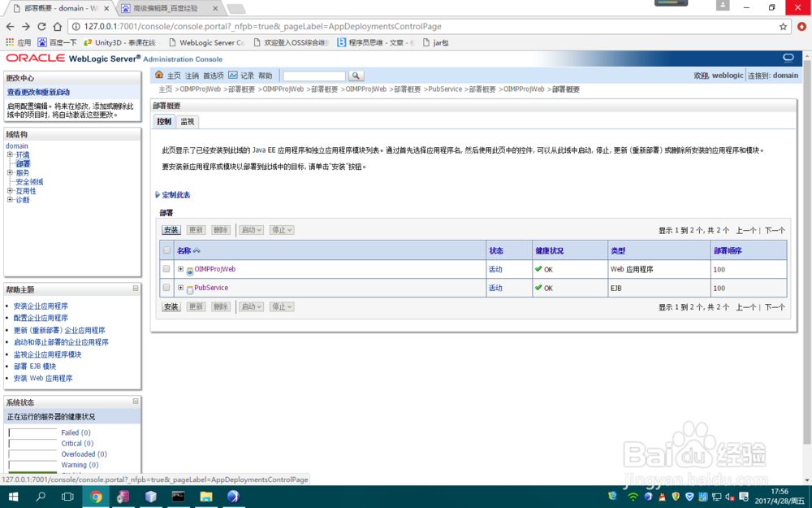The height and width of the screenshot is (508, 812).
Task: Select the 部署 tree item
Action: pyautogui.click(x=23, y=164)
